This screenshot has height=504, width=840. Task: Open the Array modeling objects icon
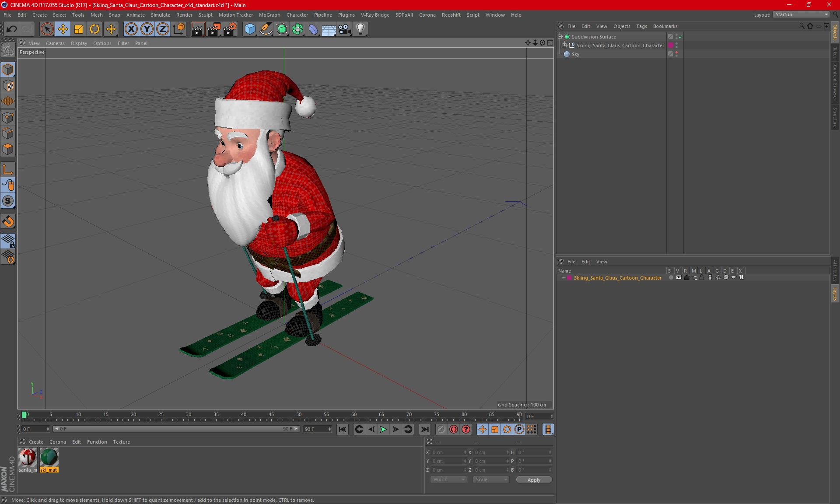point(297,29)
